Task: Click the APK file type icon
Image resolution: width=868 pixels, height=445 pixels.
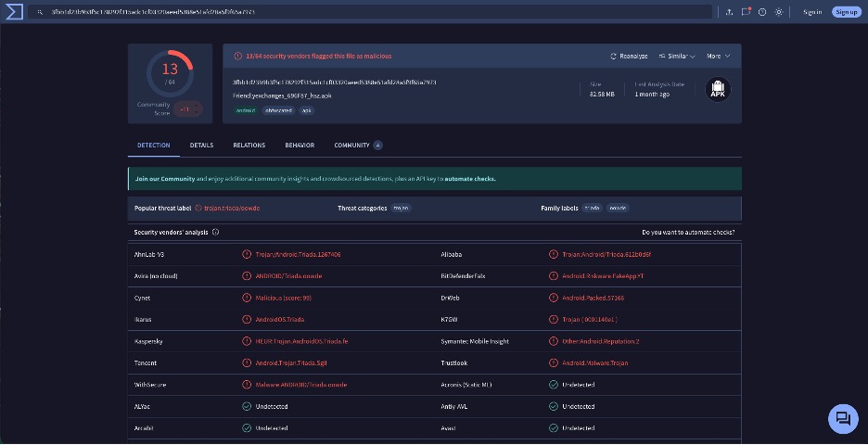Action: (x=718, y=89)
